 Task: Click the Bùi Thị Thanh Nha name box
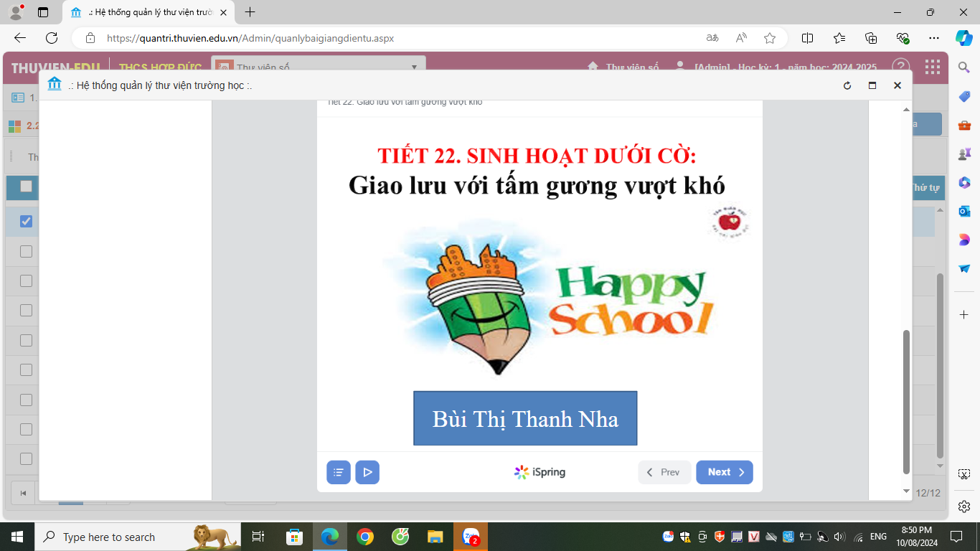click(525, 418)
